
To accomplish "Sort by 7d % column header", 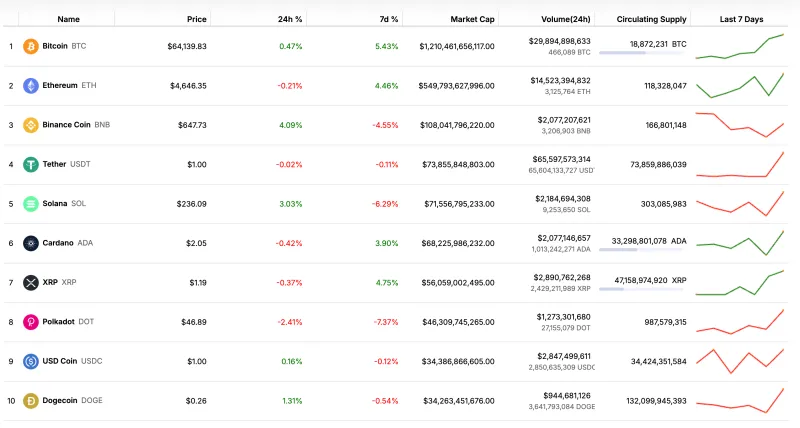I will (x=389, y=19).
